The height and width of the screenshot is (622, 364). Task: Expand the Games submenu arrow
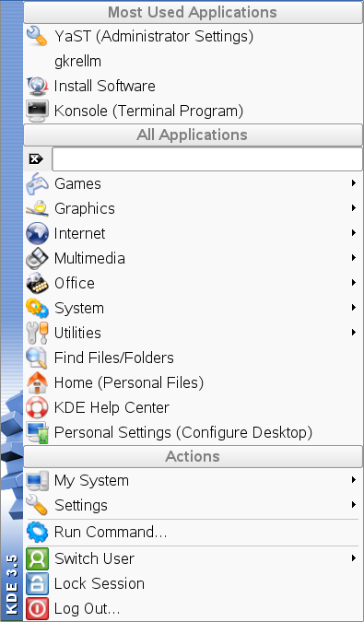tap(353, 183)
